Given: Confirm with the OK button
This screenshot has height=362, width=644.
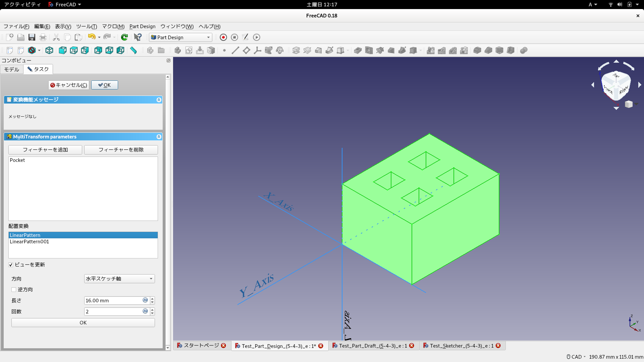Looking at the screenshot, I should 104,85.
